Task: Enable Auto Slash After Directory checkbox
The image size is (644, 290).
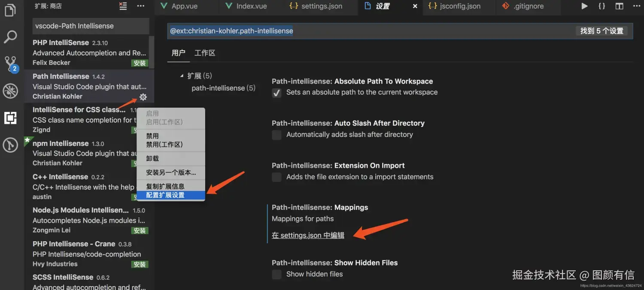Action: [277, 135]
